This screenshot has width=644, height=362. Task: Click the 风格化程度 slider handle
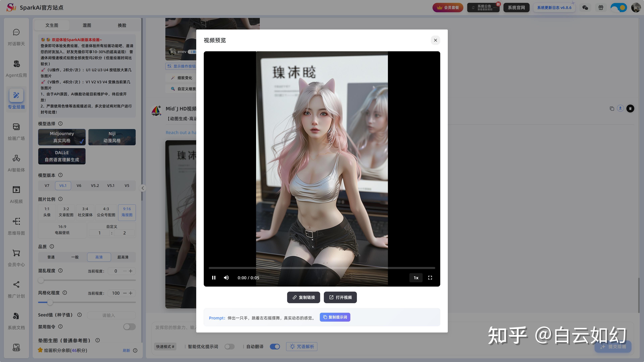50,302
